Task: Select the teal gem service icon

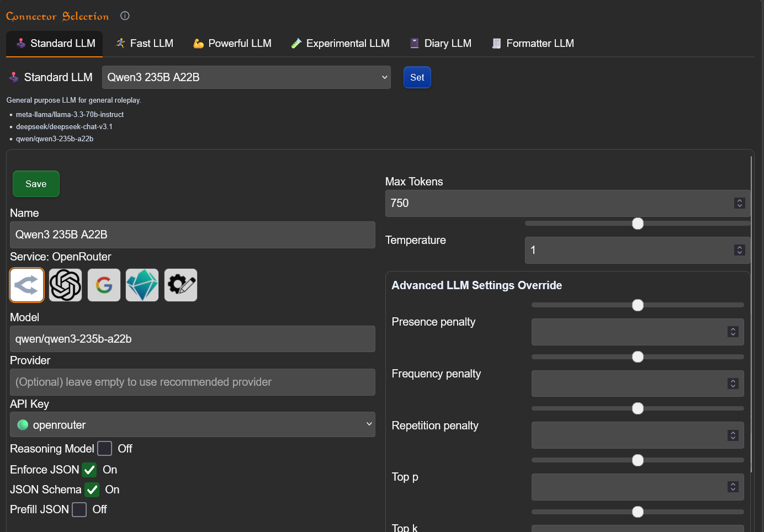Action: pyautogui.click(x=142, y=285)
